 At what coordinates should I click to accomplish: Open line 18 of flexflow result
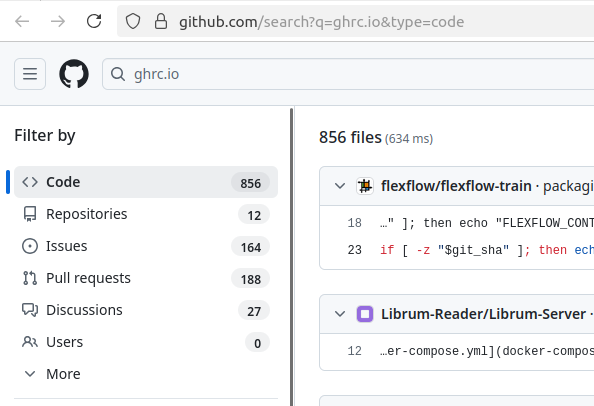355,223
